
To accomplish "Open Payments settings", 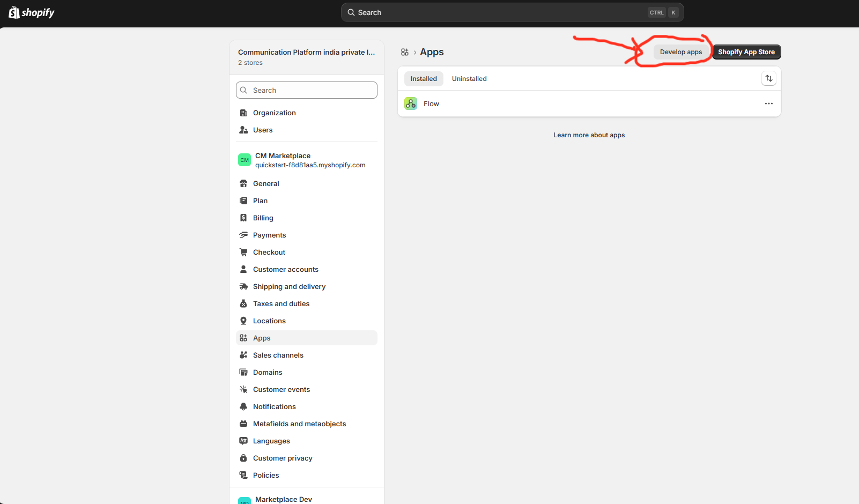I will click(307, 235).
